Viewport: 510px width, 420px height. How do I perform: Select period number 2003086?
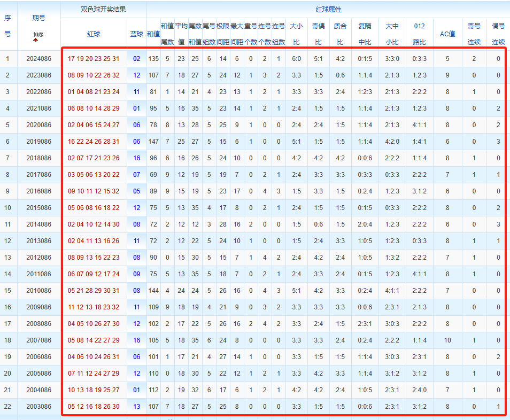click(38, 407)
